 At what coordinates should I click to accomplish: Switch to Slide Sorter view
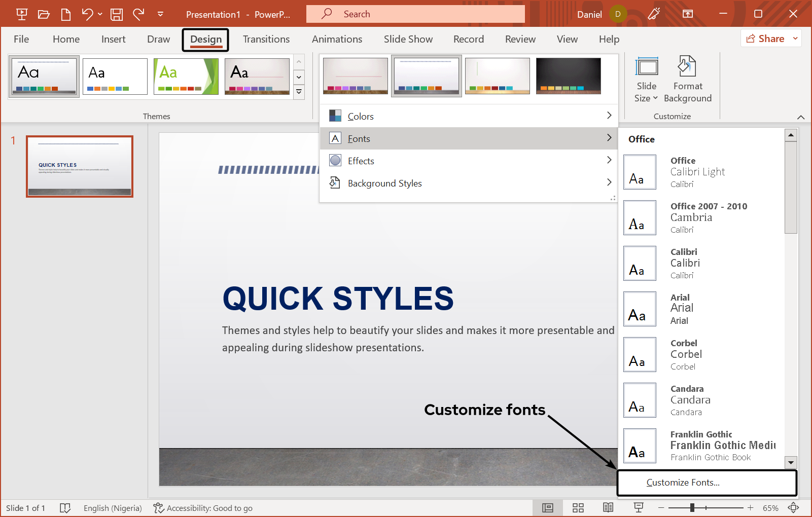point(578,507)
